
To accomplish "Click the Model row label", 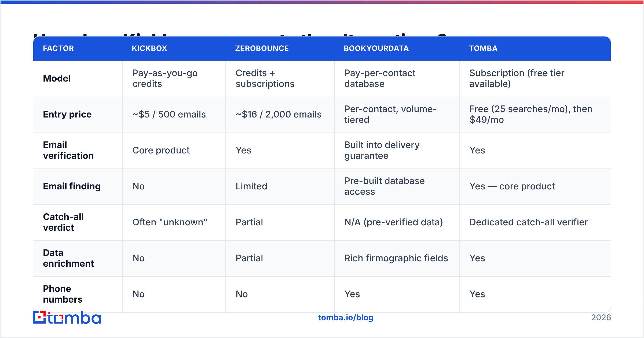I will [x=57, y=78].
